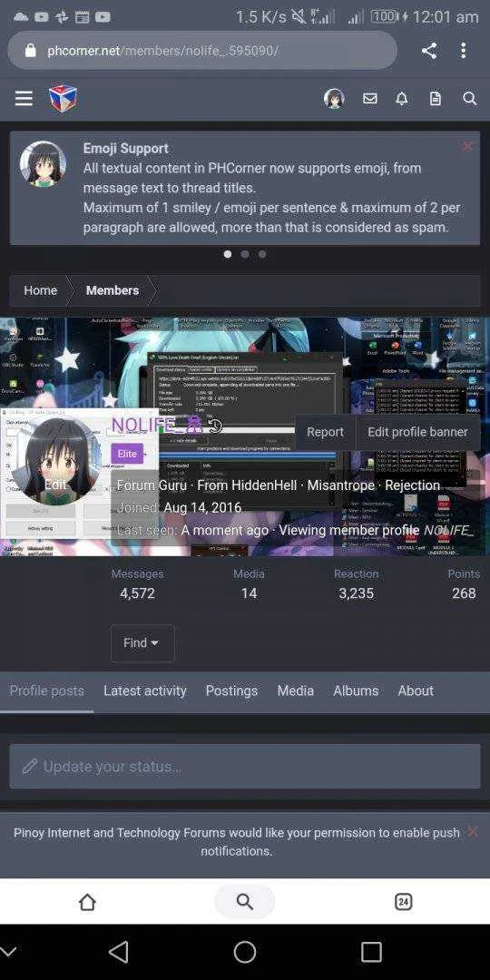Click Edit profile banner button
The width and height of the screenshot is (490, 980).
tap(417, 432)
